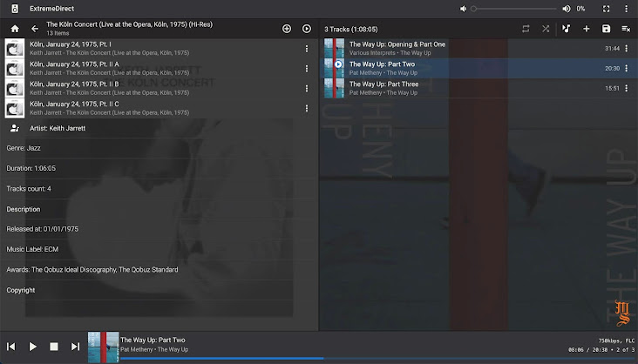
Task: Open options for Köln Pt. I track
Action: 307,49
